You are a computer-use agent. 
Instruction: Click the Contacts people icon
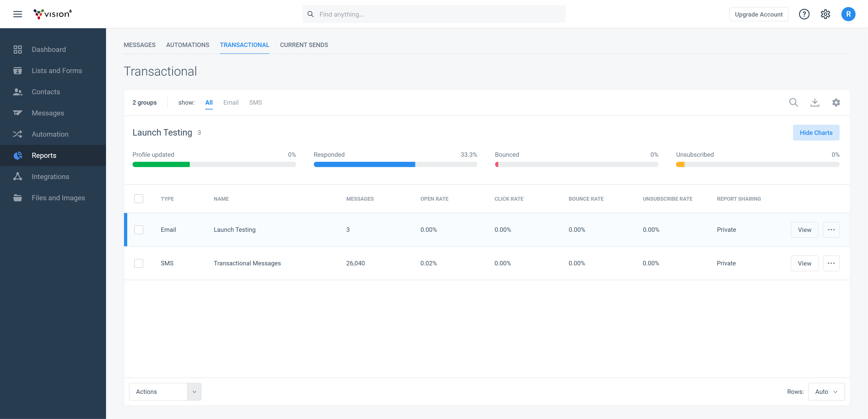coord(17,92)
